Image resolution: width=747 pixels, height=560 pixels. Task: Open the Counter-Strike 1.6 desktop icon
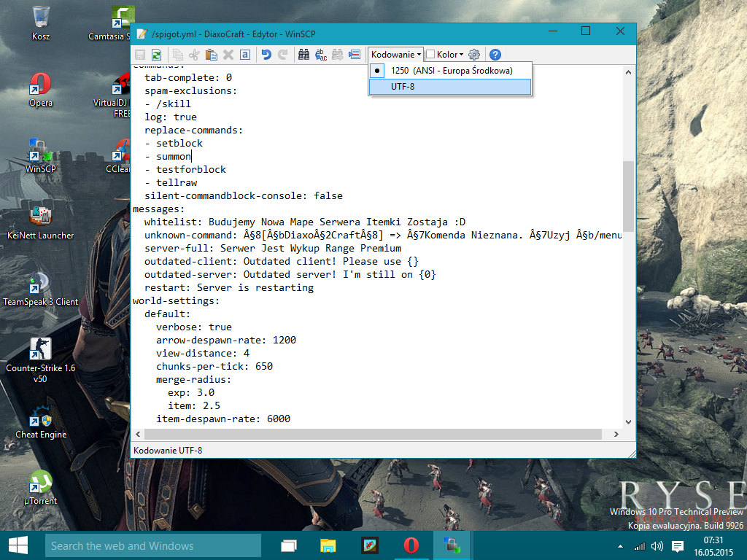coord(41,360)
